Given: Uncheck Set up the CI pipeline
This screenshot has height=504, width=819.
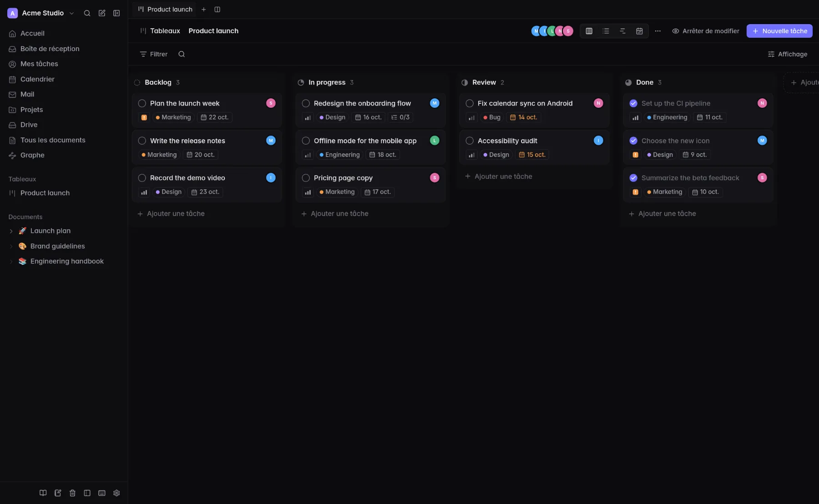Looking at the screenshot, I should (x=633, y=103).
